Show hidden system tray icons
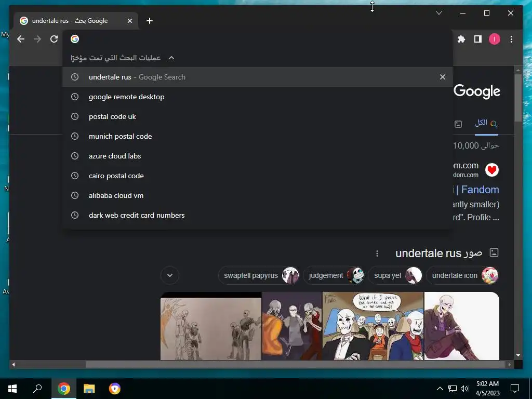 [440, 389]
